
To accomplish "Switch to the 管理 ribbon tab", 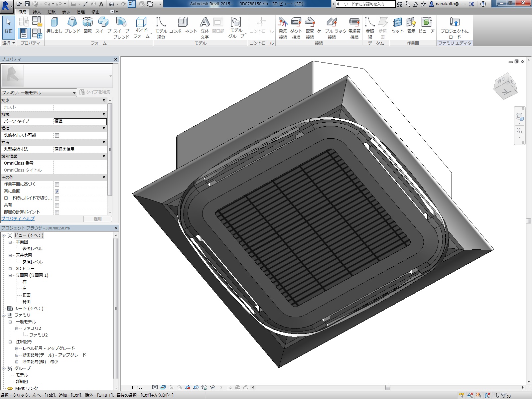I will (81, 12).
